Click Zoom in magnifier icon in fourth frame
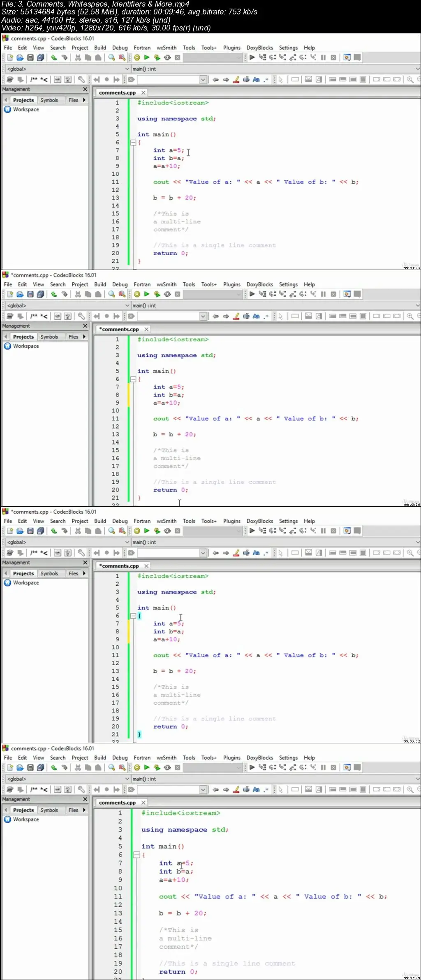Image resolution: width=421 pixels, height=980 pixels. pyautogui.click(x=410, y=789)
